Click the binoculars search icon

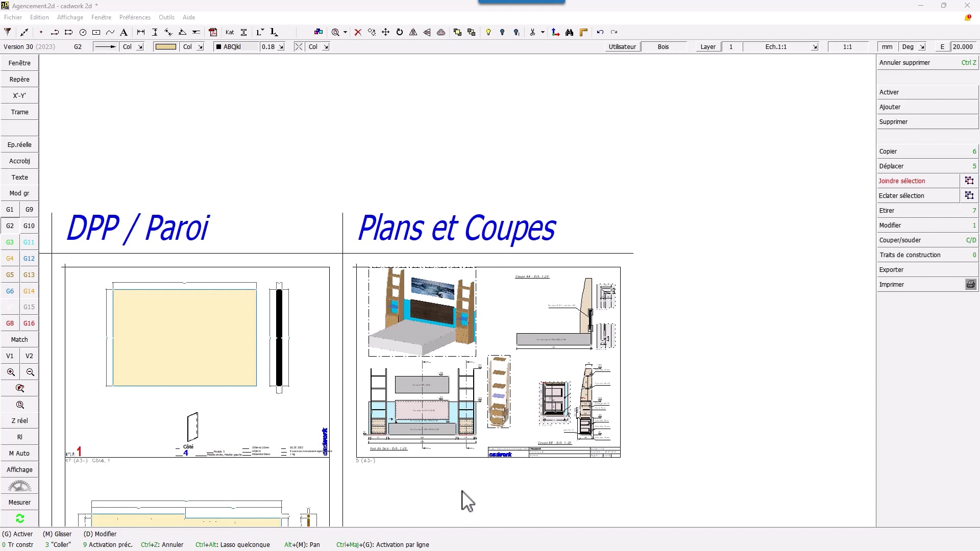[570, 32]
